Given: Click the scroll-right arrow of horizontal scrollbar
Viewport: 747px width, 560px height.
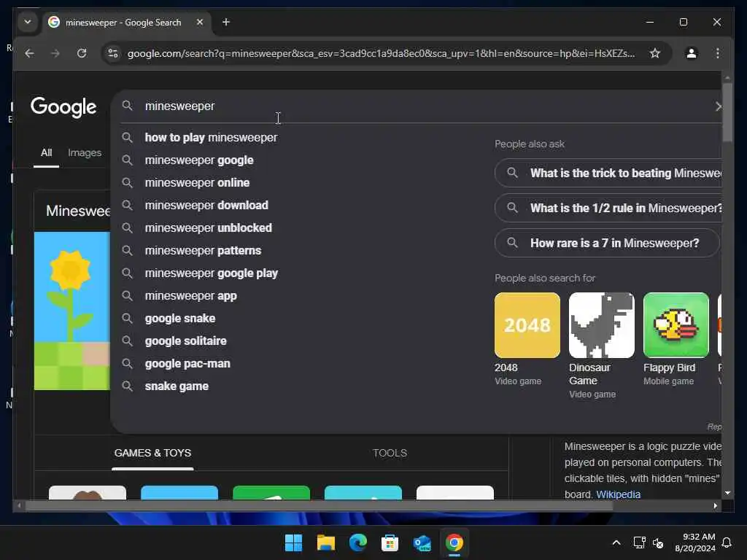Looking at the screenshot, I should point(715,506).
